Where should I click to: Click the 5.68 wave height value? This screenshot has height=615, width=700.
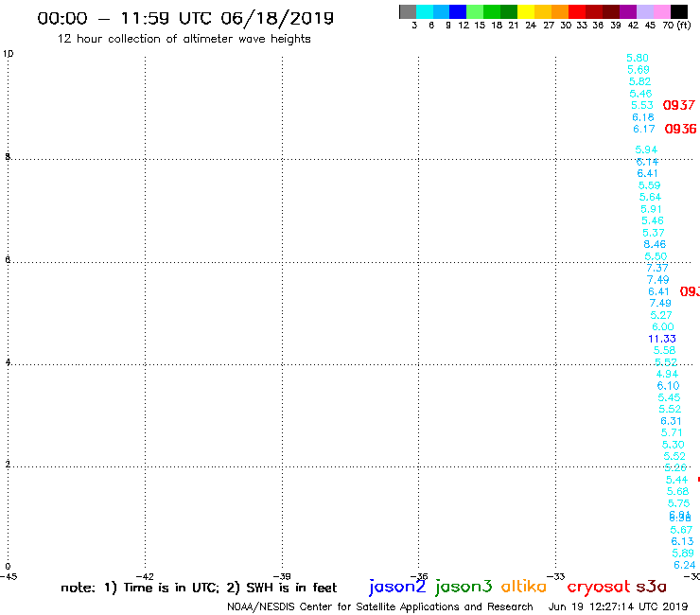point(677,491)
